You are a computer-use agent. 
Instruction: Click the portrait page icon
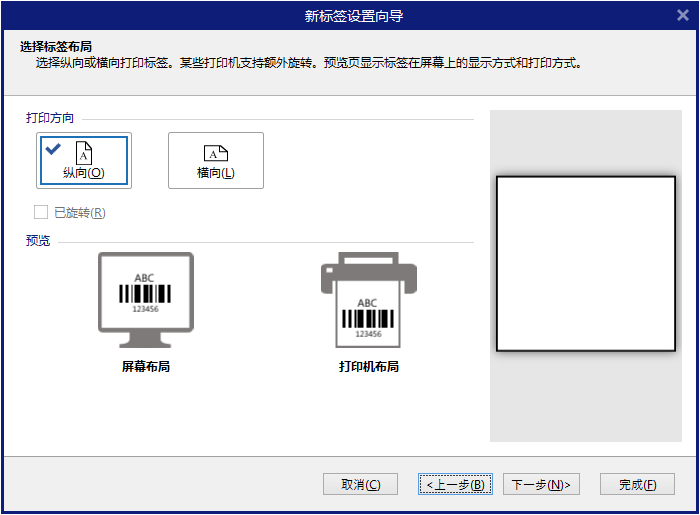pos(84,152)
